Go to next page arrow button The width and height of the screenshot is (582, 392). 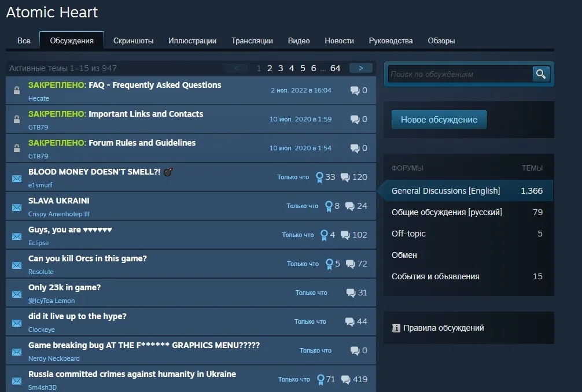[361, 68]
